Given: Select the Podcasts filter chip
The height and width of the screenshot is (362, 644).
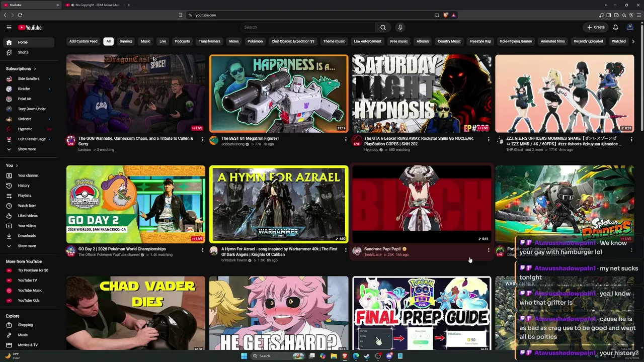Looking at the screenshot, I should tap(182, 41).
